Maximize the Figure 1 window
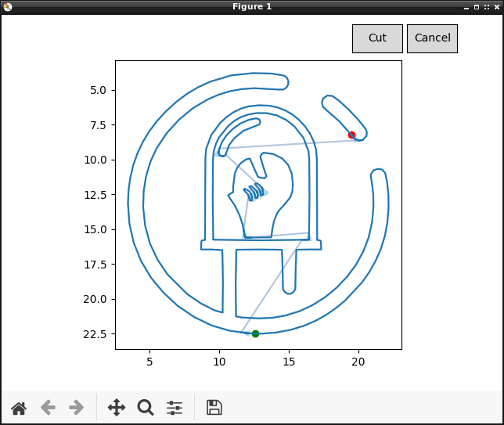The image size is (504, 425). [x=477, y=6]
